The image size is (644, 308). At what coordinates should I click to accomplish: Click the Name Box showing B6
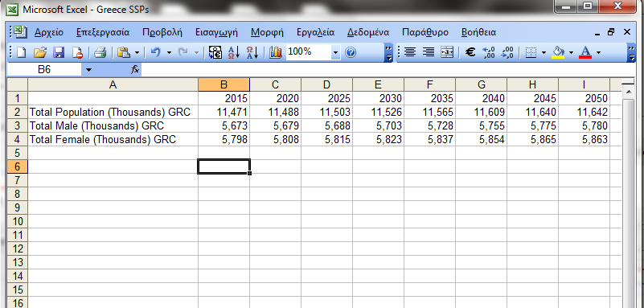[44, 70]
